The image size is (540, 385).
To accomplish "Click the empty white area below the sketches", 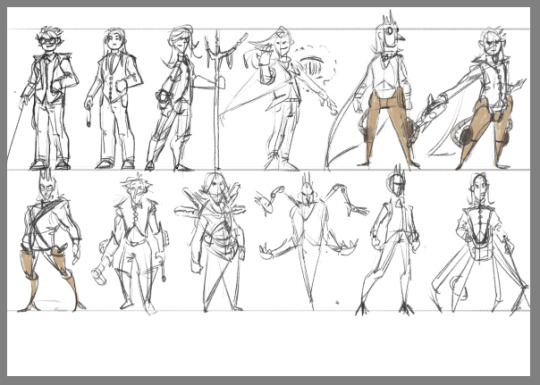I will 269,344.
